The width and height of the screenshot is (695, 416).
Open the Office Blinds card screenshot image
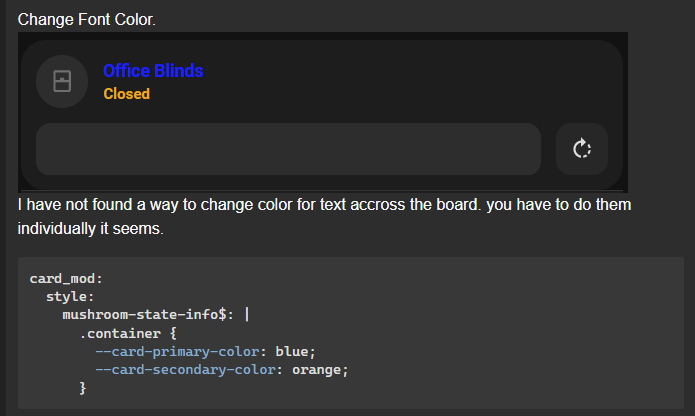coord(323,112)
